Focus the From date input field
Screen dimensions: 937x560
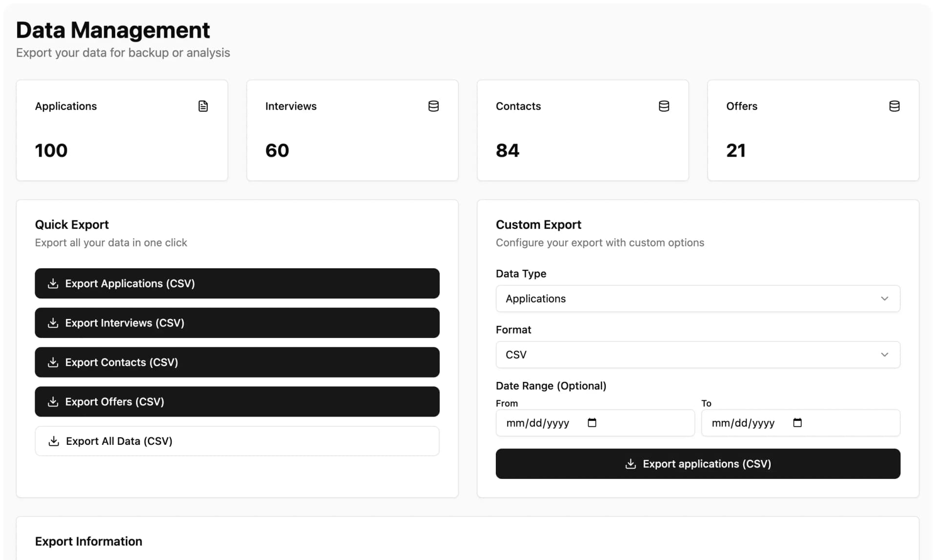click(x=538, y=423)
